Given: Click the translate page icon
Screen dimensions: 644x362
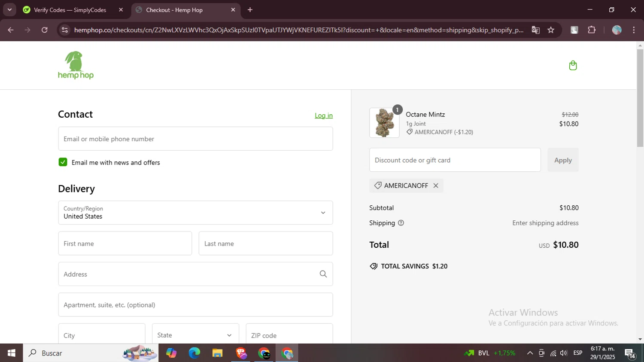Looking at the screenshot, I should (x=535, y=30).
